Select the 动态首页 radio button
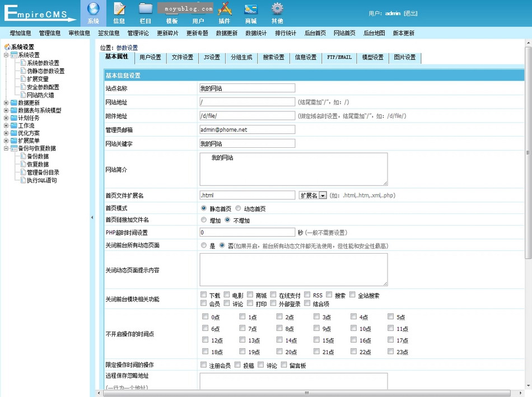This screenshot has width=532, height=397. click(238, 208)
